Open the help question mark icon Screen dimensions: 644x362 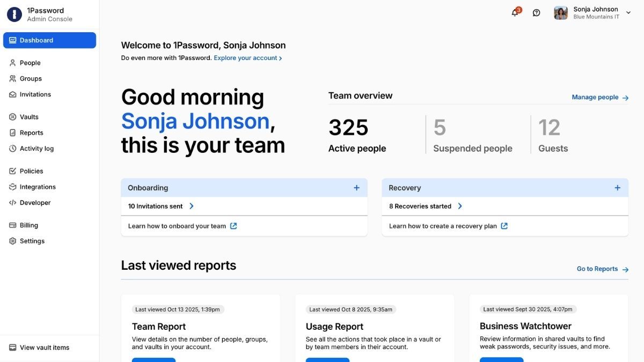click(x=536, y=13)
